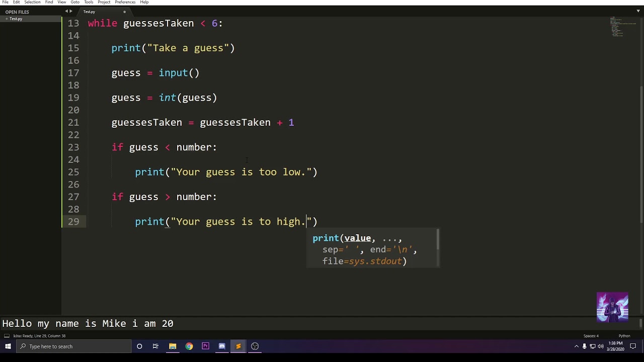Open the volume control tray icon
This screenshot has height=362, width=644.
pyautogui.click(x=601, y=346)
